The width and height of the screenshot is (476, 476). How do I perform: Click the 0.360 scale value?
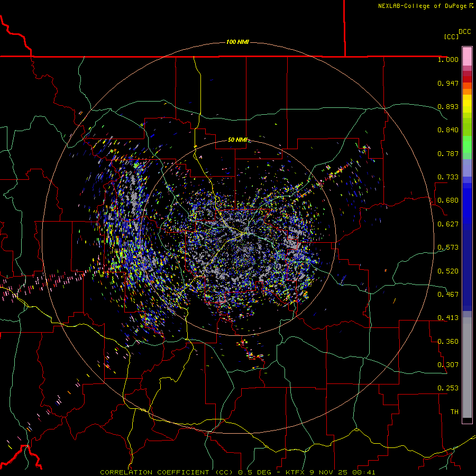pos(448,342)
